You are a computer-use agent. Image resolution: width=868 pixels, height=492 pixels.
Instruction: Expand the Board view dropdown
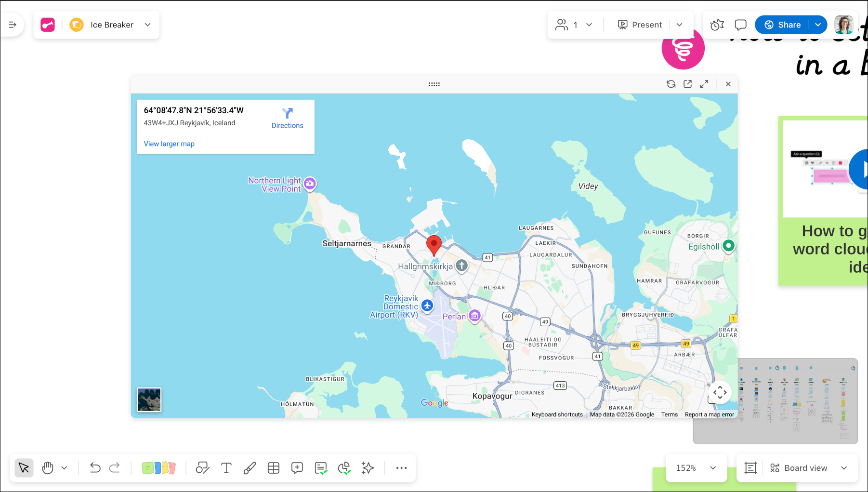844,468
